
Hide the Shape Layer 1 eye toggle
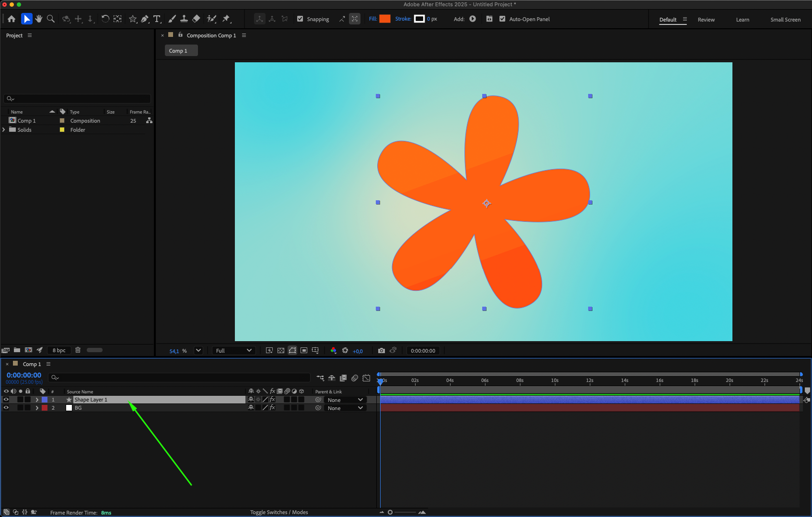(6, 400)
